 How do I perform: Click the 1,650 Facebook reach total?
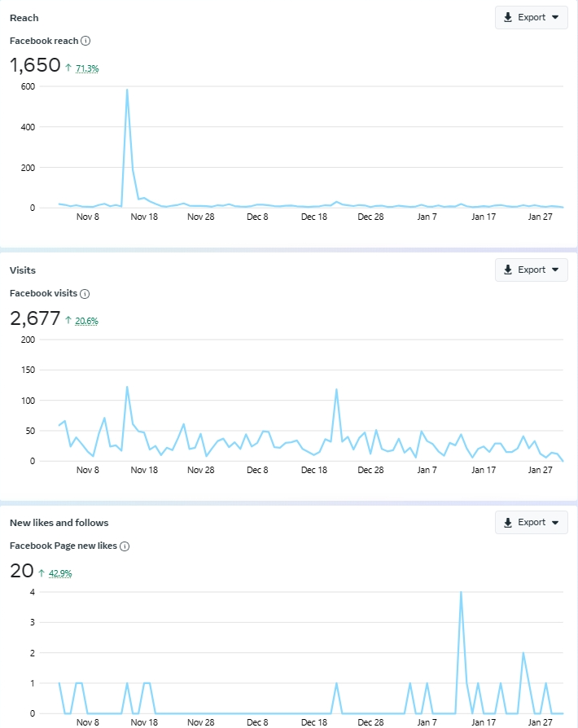click(x=35, y=66)
